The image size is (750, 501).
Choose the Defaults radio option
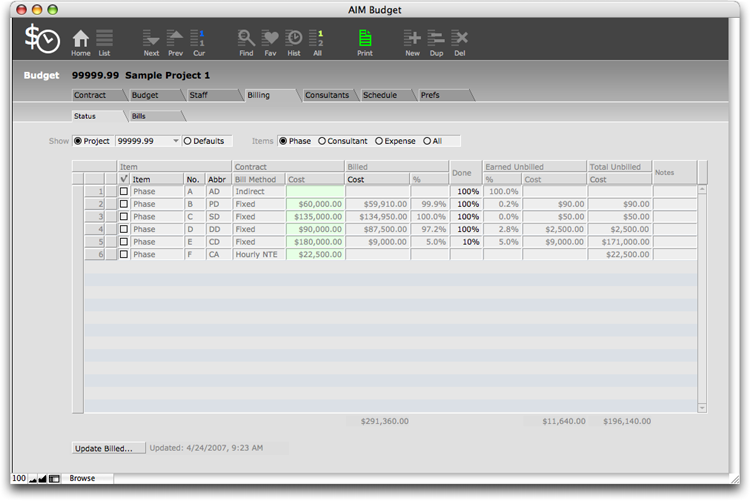click(188, 141)
